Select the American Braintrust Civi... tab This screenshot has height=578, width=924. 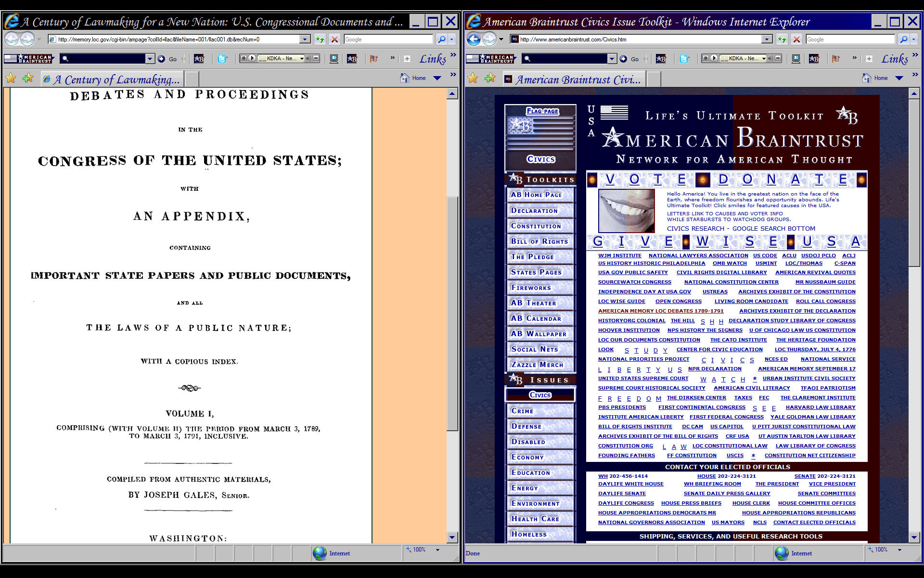pyautogui.click(x=574, y=79)
